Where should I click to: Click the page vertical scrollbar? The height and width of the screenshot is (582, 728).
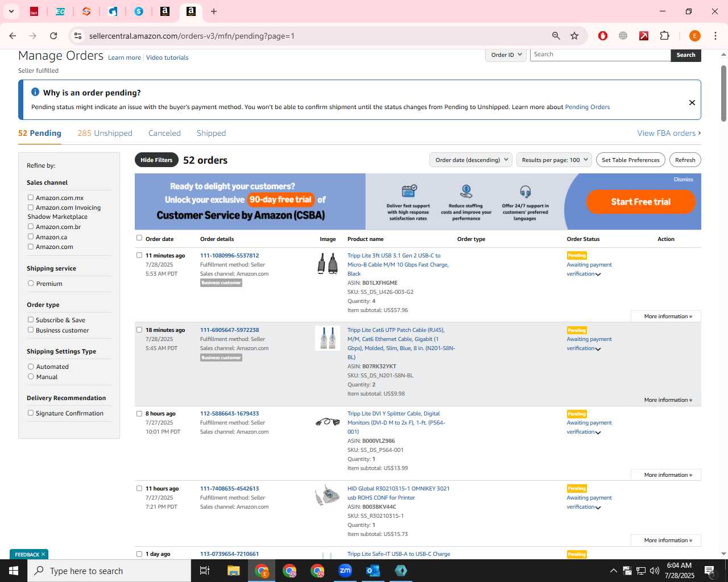tap(723, 94)
